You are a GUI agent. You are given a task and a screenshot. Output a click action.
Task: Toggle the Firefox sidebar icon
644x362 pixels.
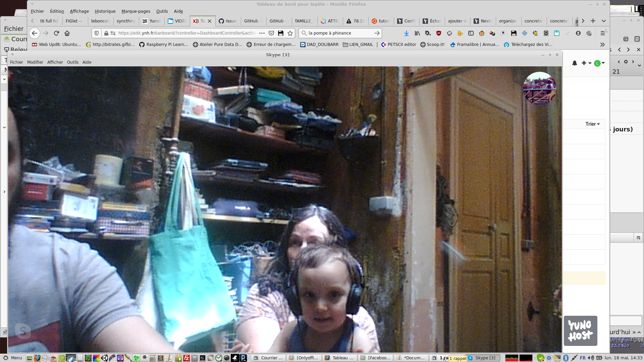click(471, 33)
